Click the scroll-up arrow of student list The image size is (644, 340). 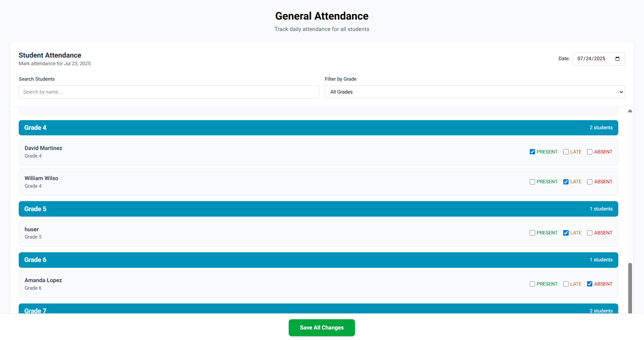630,111
